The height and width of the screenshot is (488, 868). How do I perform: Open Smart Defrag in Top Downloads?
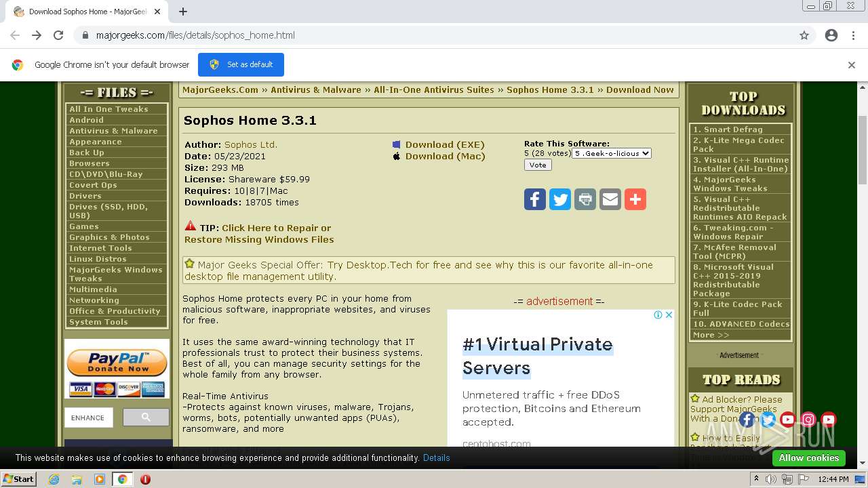click(x=728, y=129)
